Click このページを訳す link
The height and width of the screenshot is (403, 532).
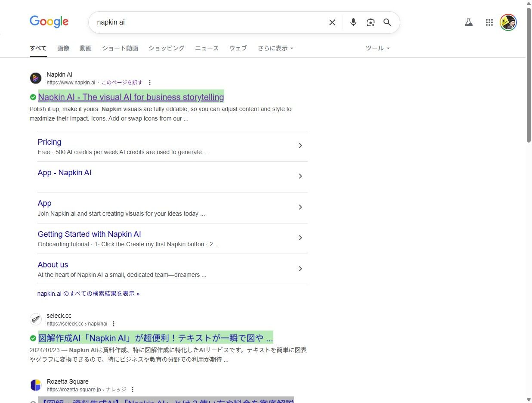coord(122,83)
